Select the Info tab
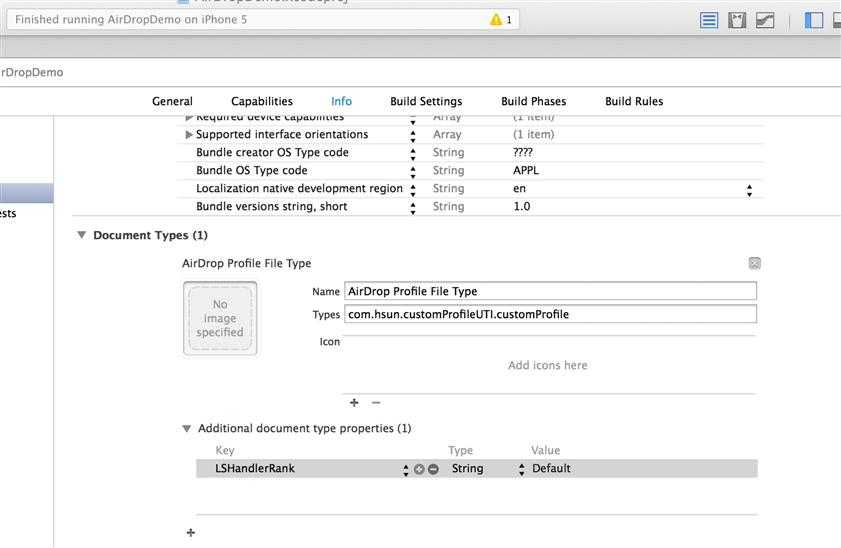 point(341,101)
